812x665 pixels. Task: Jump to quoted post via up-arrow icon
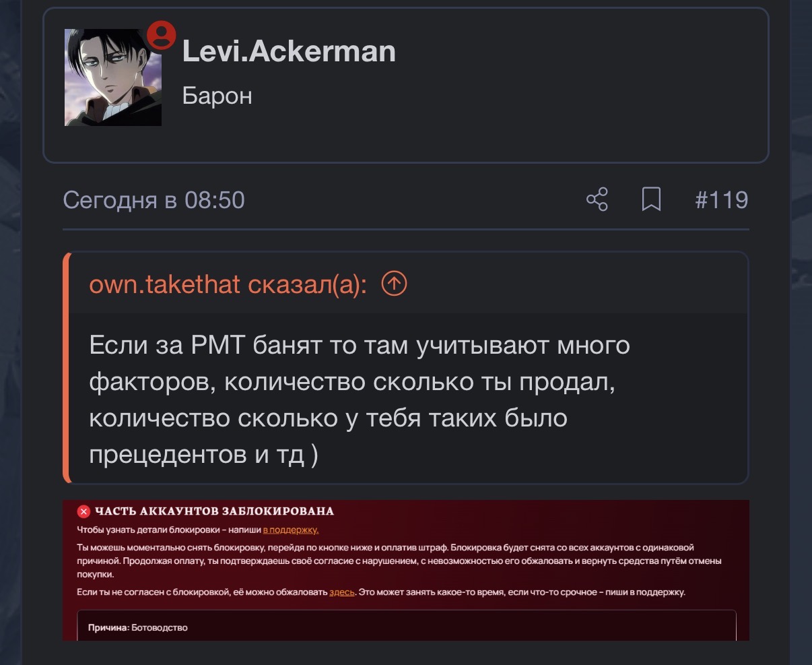click(395, 284)
